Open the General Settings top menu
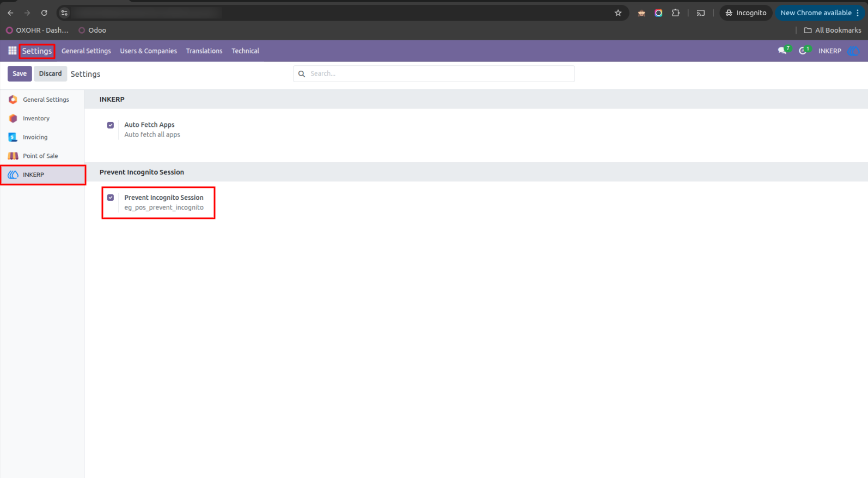Screen dimensions: 868x478 pyautogui.click(x=86, y=51)
